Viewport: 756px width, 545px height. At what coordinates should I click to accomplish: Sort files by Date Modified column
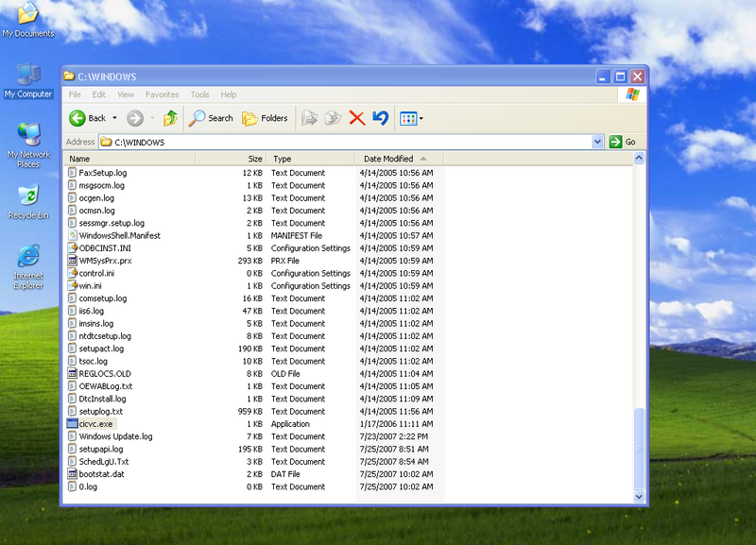point(400,159)
